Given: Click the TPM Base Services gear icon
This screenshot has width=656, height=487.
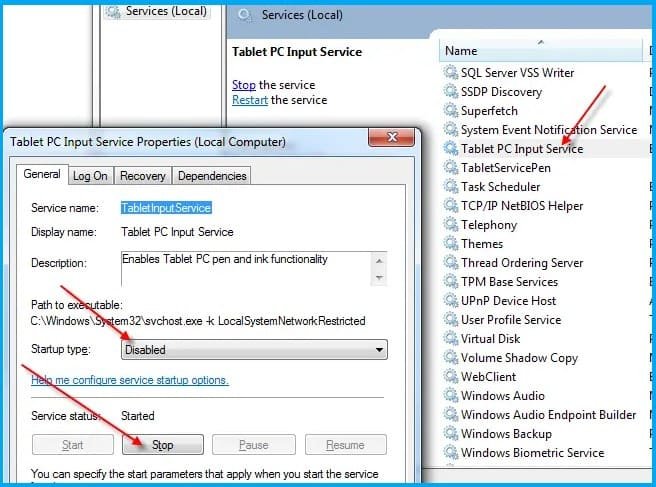Looking at the screenshot, I should tap(451, 281).
